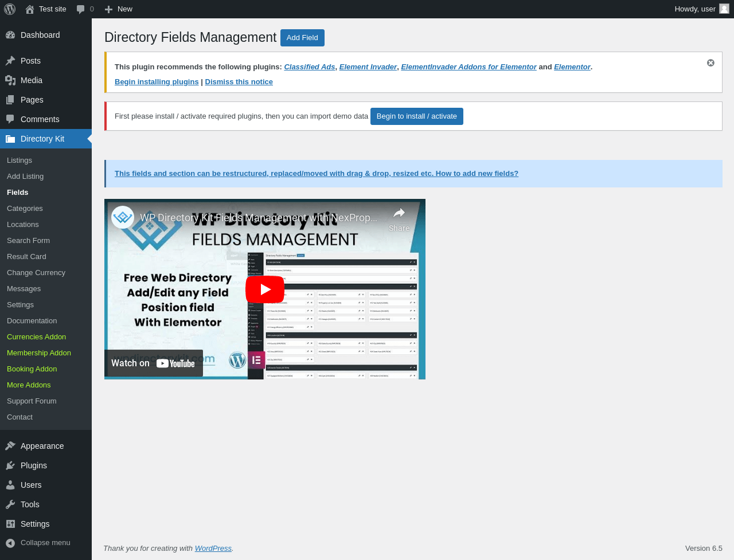Open ElementInvader Addons for Elementor link
The width and height of the screenshot is (734, 560).
pos(469,67)
